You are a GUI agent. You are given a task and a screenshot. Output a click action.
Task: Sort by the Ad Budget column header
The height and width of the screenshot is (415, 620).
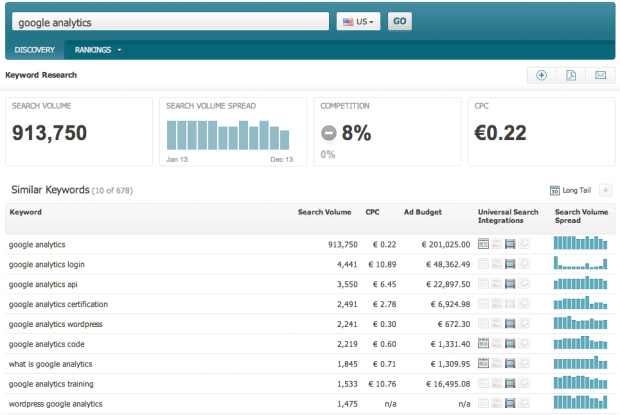(x=422, y=212)
